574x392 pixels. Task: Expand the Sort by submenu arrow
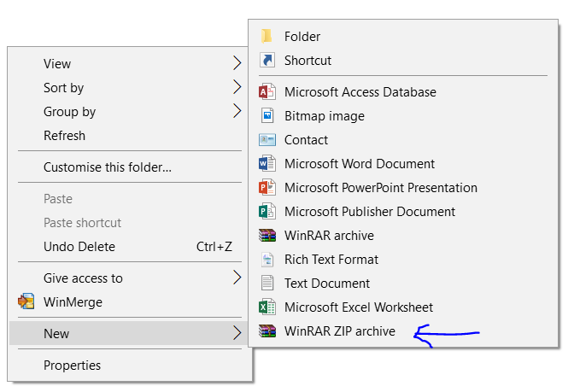point(237,87)
